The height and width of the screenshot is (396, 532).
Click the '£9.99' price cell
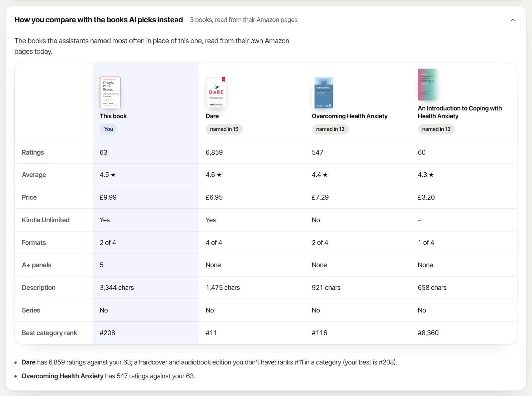pyautogui.click(x=108, y=197)
